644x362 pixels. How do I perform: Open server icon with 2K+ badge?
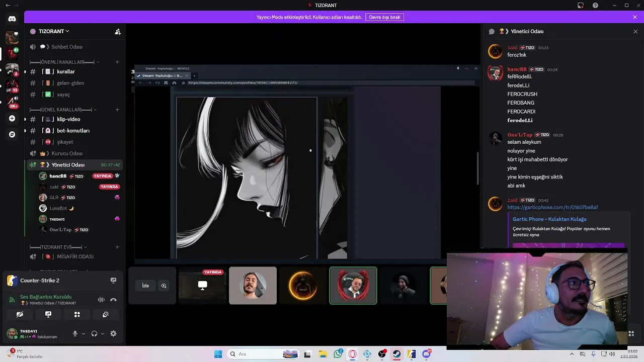tap(12, 102)
